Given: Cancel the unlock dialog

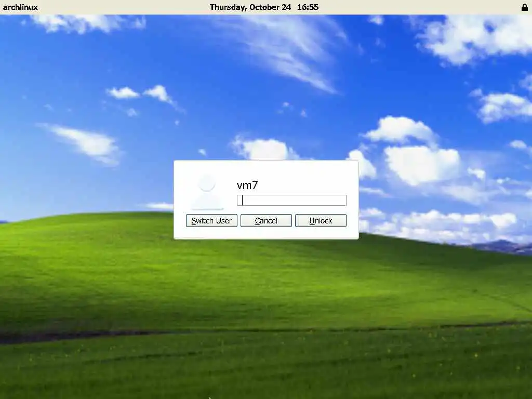Looking at the screenshot, I should [x=266, y=220].
